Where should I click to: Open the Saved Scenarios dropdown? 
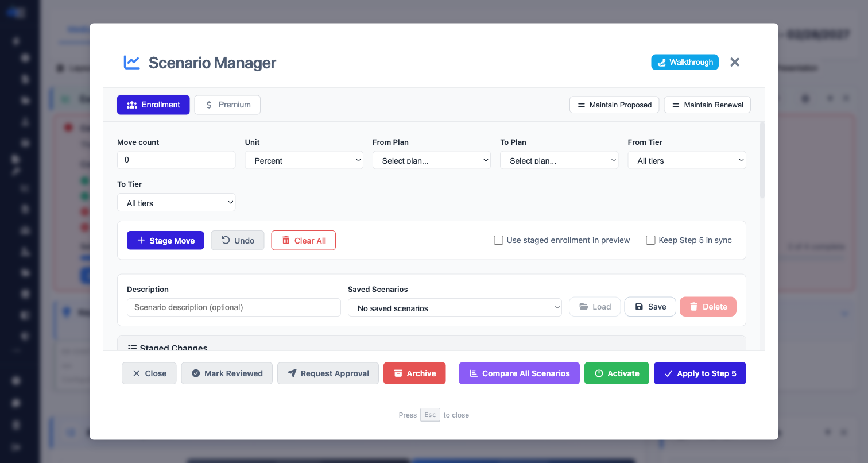pyautogui.click(x=455, y=308)
